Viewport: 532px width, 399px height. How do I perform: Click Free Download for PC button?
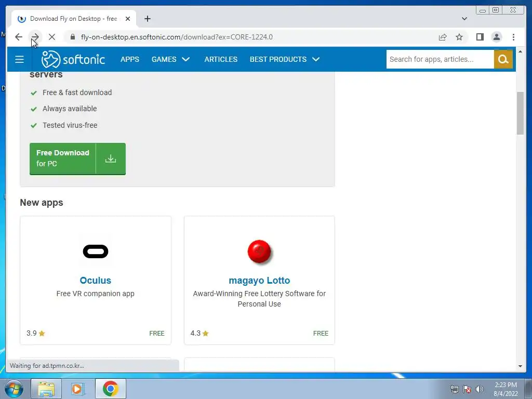[x=78, y=159]
